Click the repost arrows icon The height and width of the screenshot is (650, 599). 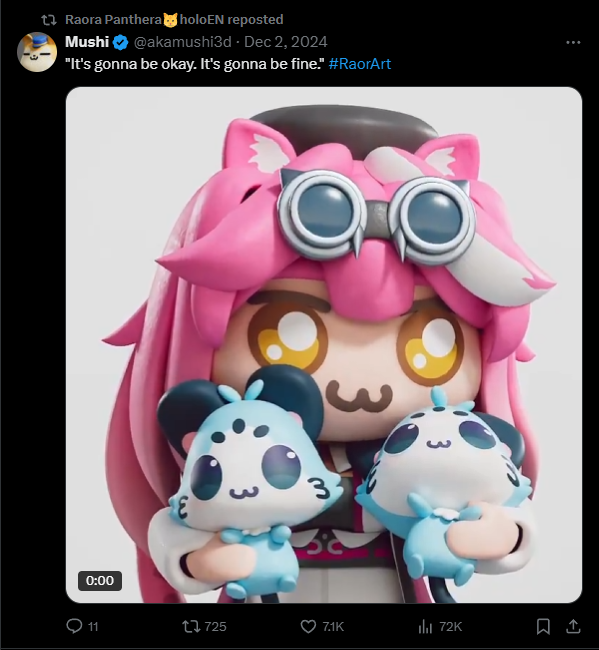191,626
